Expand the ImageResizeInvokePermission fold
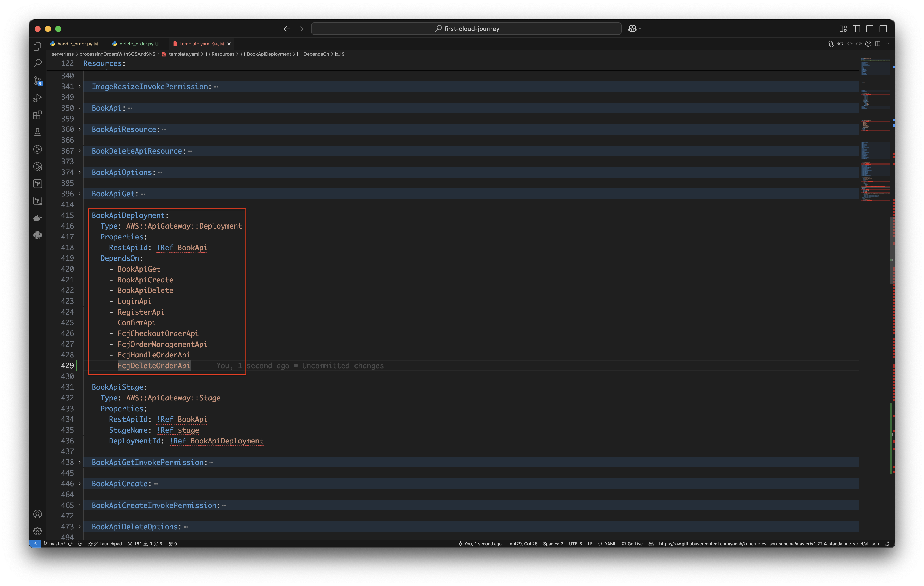Screen dimensions: 924x586 80,87
